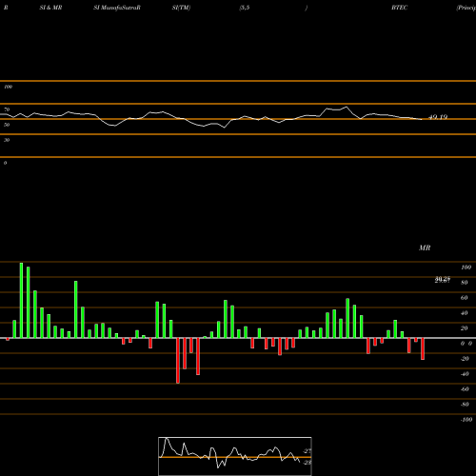This screenshot has height=476, width=476.
Task: Click the overlapping 29.67 value label
Action: [443, 281]
